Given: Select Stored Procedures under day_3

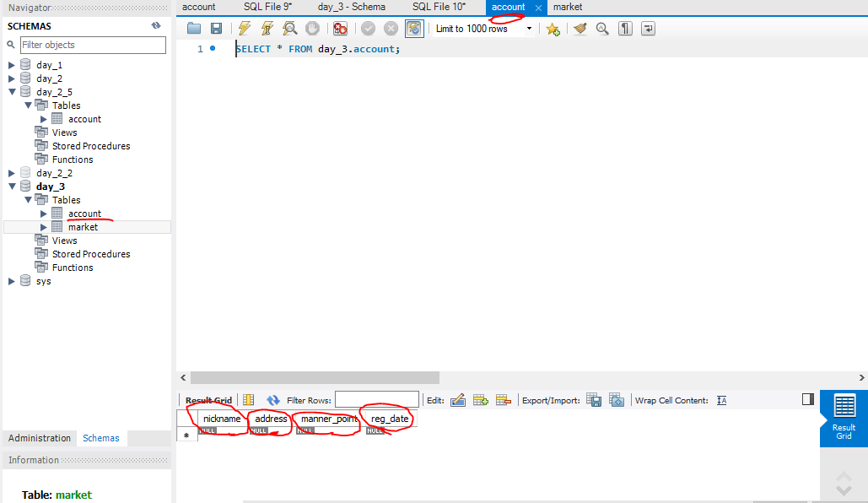Looking at the screenshot, I should point(91,254).
